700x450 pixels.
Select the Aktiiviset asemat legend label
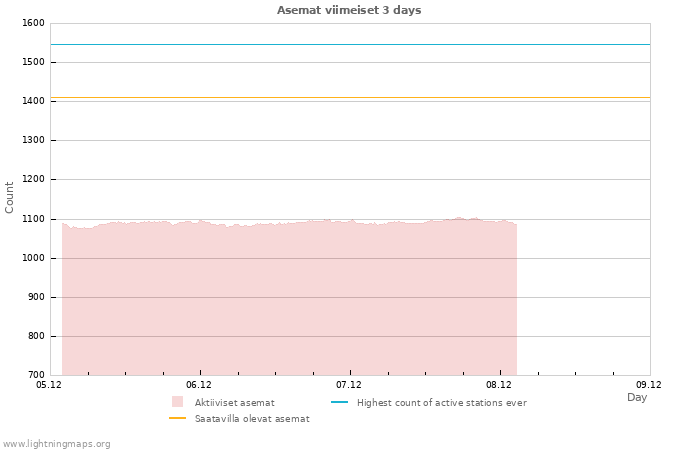point(234,402)
